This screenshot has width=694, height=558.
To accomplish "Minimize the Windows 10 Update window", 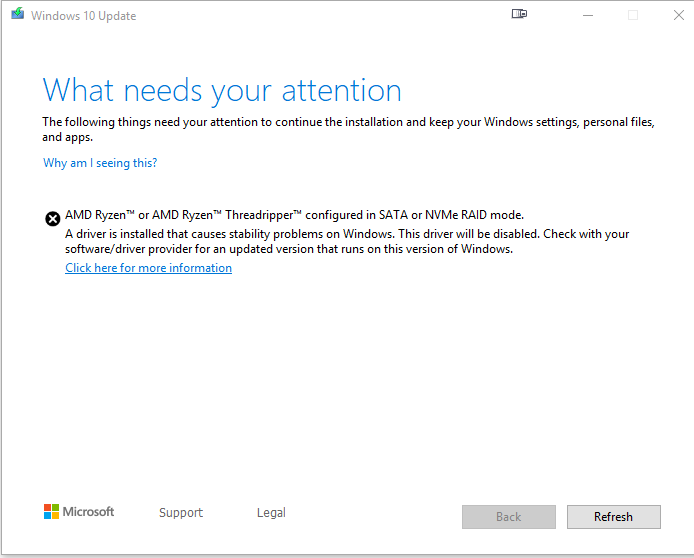I will click(x=588, y=15).
